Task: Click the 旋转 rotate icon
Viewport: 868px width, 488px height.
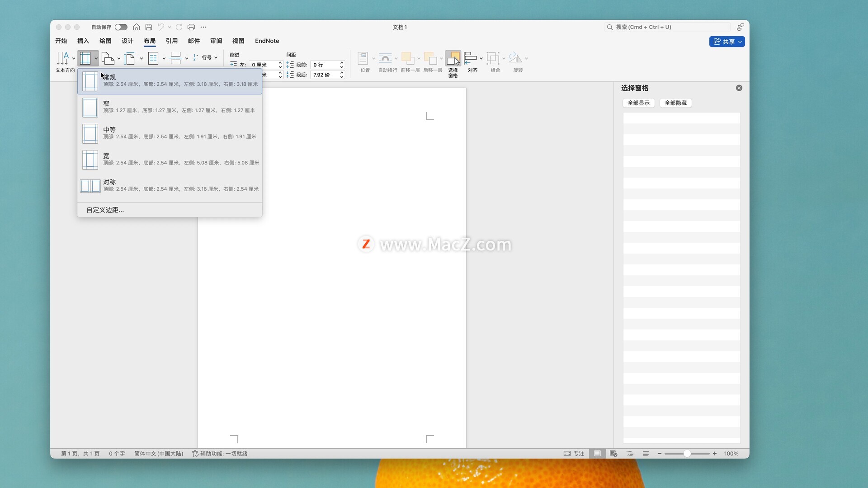Action: (x=515, y=58)
